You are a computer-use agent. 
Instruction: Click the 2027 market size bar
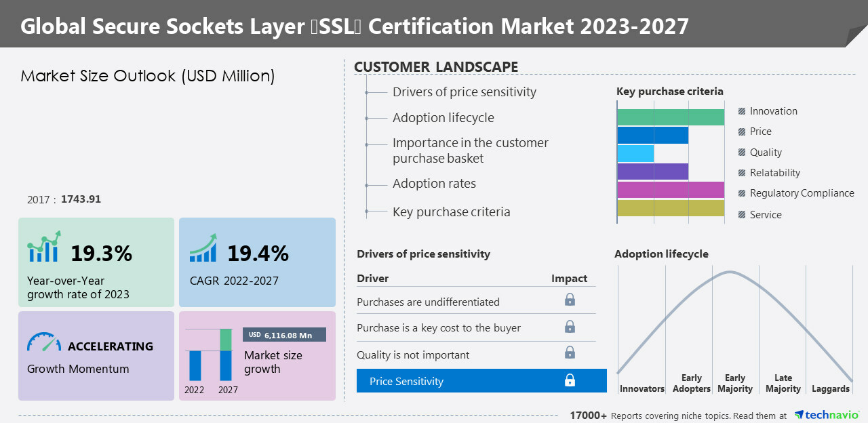tap(226, 355)
